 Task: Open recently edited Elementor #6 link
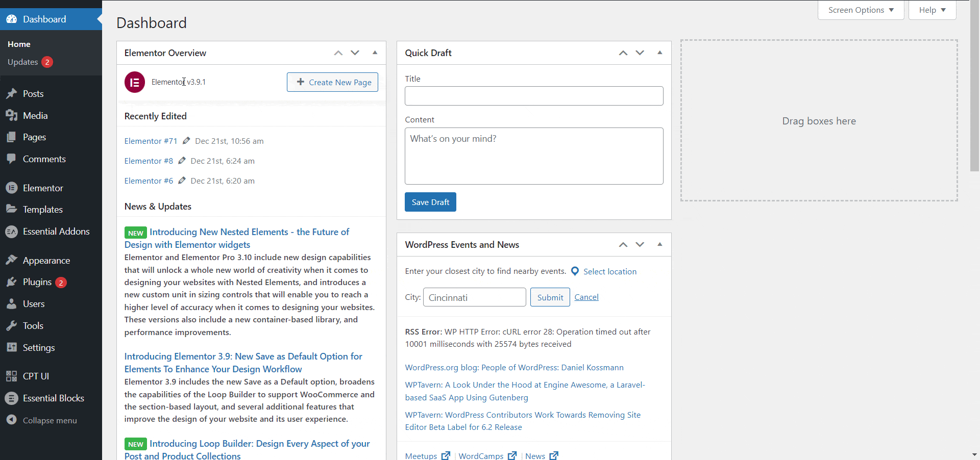tap(149, 181)
